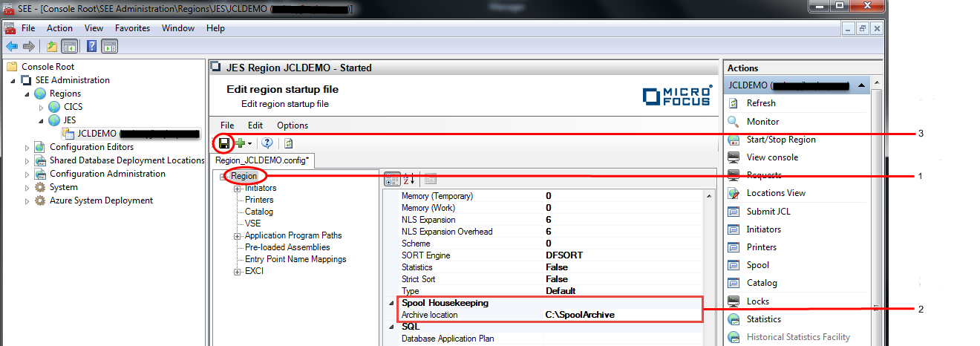Viewport: 980px width, 346px height.
Task: Expand the EXCI node in config tree
Action: [238, 271]
